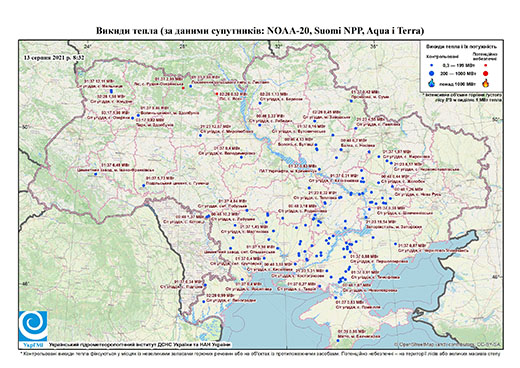Select the blue marker for Подільський цемент
Viewport: 520px width, 368px height.
144,186
